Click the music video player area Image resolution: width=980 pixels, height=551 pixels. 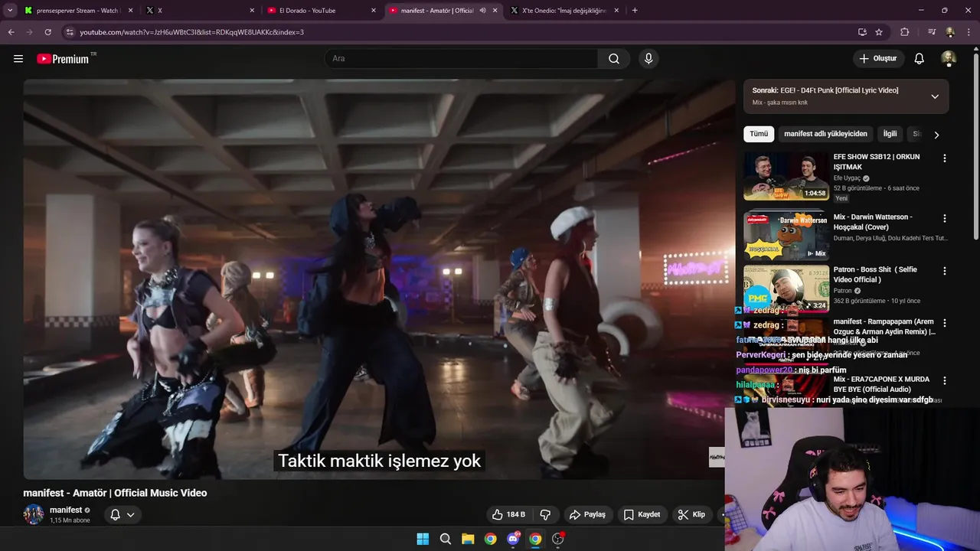[379, 279]
